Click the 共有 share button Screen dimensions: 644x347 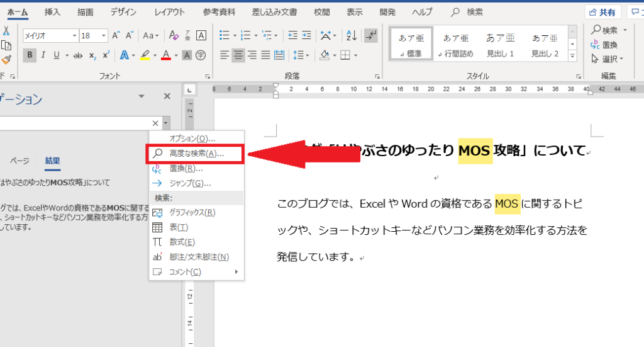click(602, 13)
